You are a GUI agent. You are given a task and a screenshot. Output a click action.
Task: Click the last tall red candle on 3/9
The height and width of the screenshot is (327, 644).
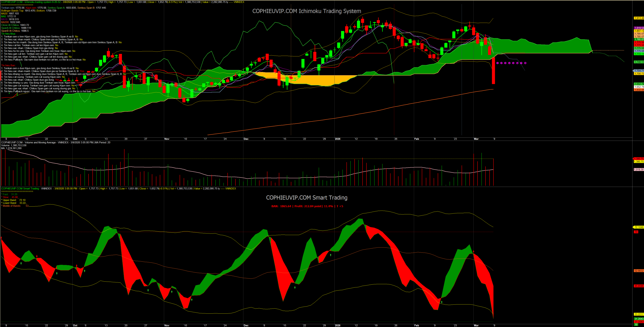pyautogui.click(x=493, y=70)
